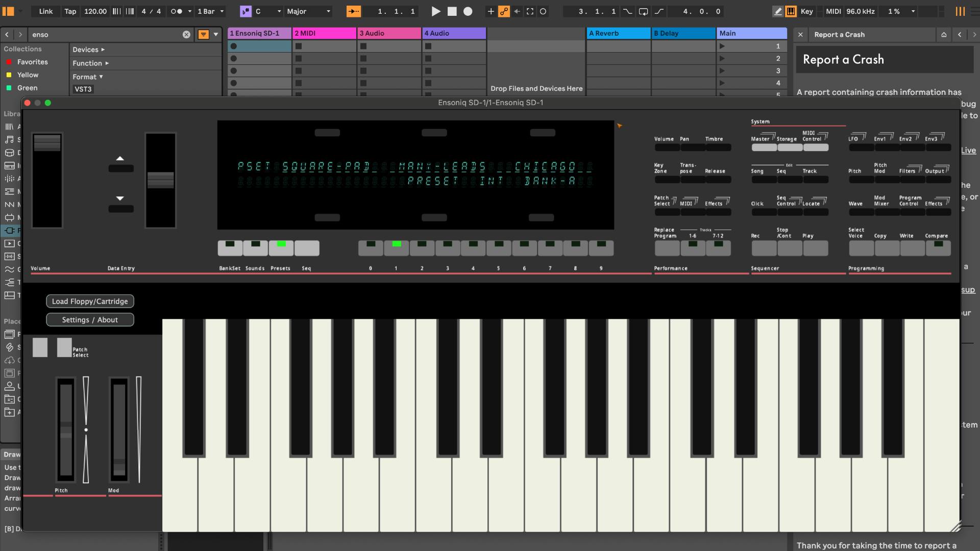Select the 4 Audio track header
Viewport: 980px width, 551px height.
pyautogui.click(x=454, y=33)
